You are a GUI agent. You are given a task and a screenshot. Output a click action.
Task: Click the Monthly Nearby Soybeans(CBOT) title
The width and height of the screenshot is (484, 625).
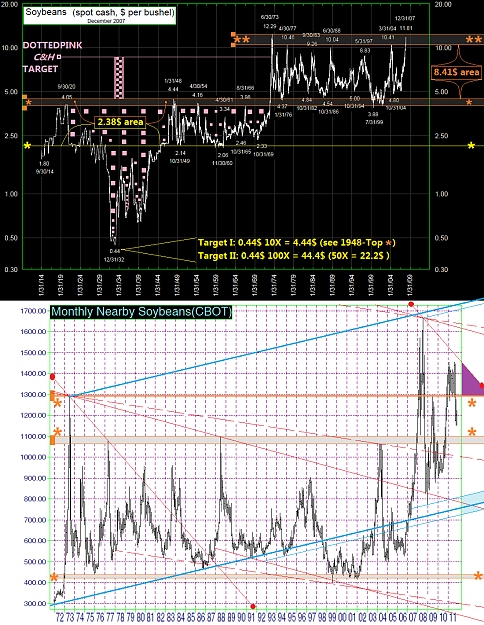[x=141, y=311]
